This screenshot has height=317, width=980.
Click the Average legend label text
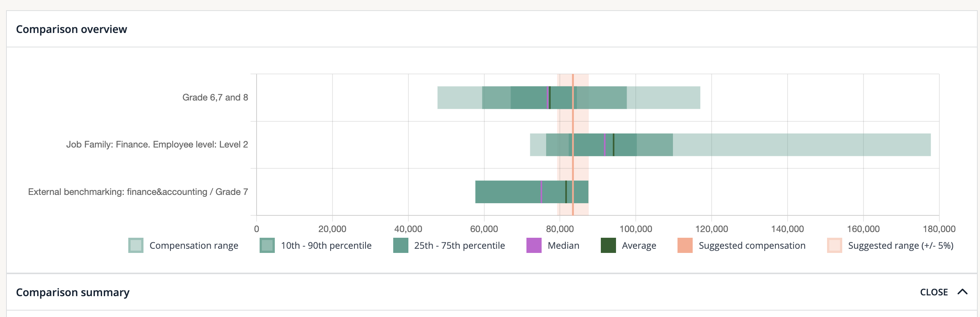click(x=639, y=246)
